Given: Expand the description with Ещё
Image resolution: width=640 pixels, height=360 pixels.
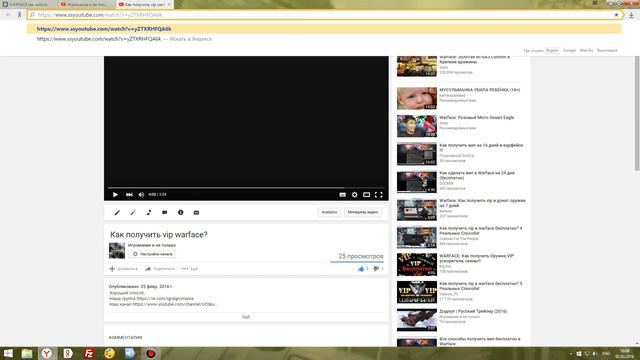Looking at the screenshot, I should [246, 317].
